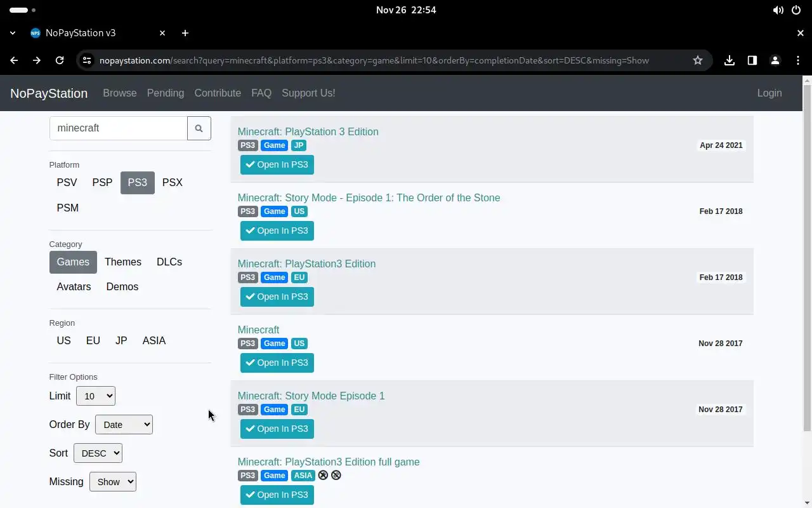812x508 pixels.
Task: Toggle browser side panel
Action: pos(752,60)
